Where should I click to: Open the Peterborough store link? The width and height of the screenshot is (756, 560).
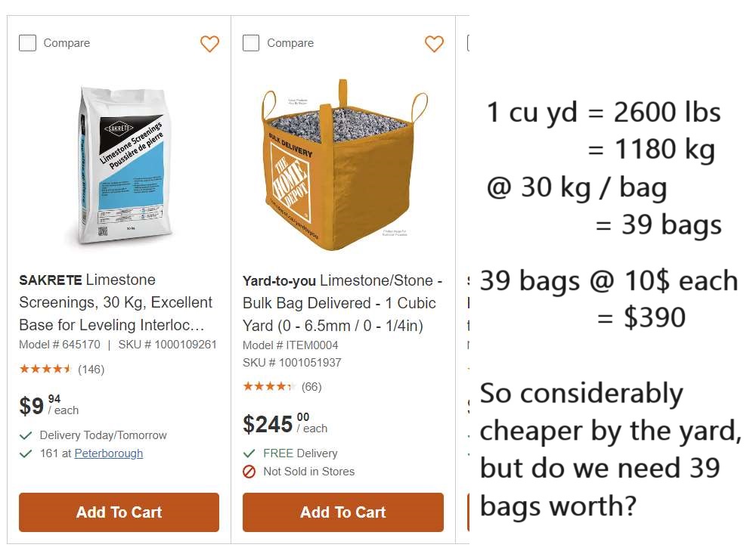click(108, 453)
